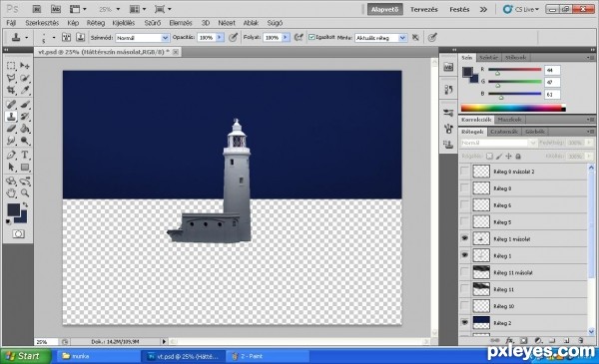Select the Spot Healing Brush tool
The height and width of the screenshot is (364, 599).
tap(11, 104)
